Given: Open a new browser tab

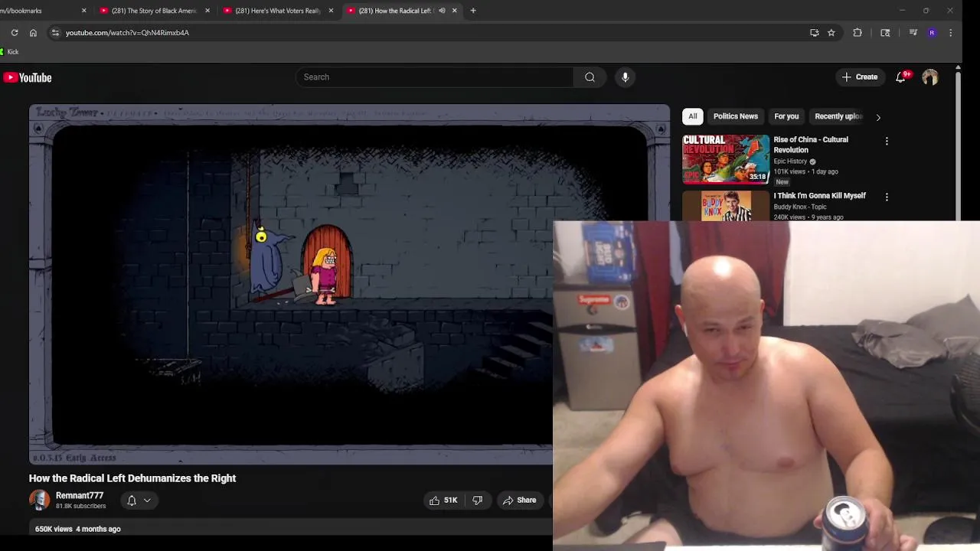Looking at the screenshot, I should tap(473, 11).
